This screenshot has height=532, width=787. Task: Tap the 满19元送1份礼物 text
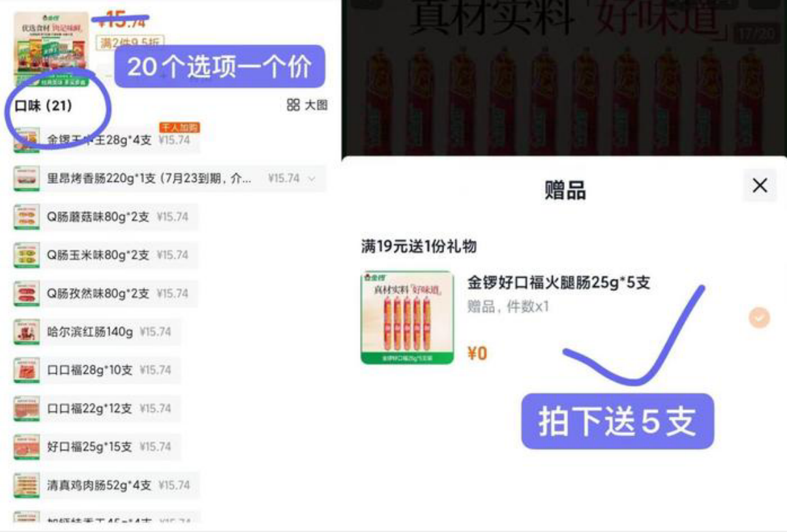pyautogui.click(x=419, y=246)
